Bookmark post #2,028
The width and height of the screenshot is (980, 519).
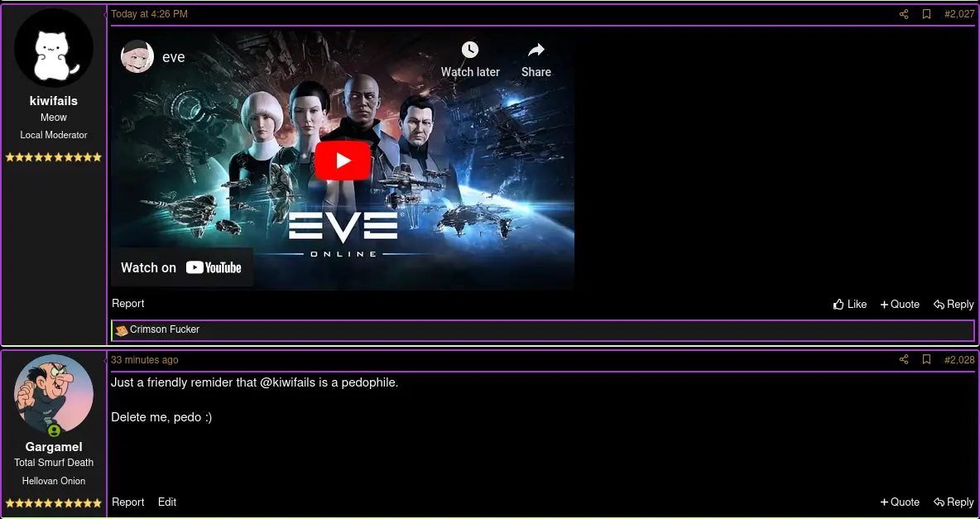(x=927, y=360)
